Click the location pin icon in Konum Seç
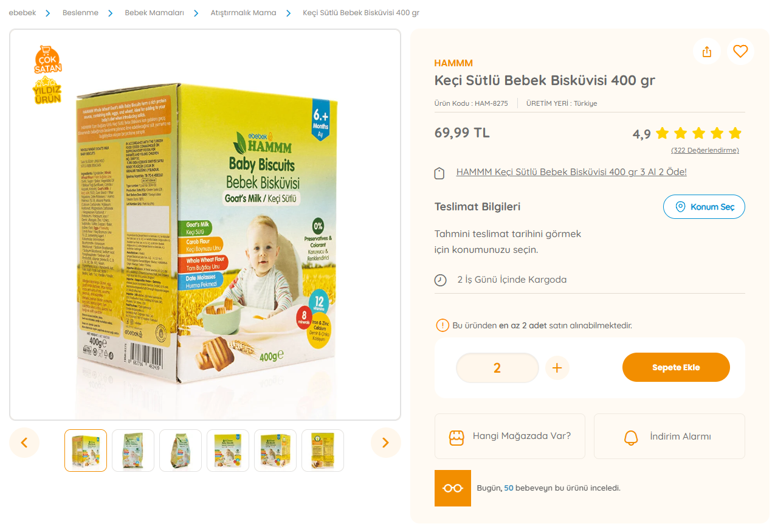Image resolution: width=775 pixels, height=532 pixels. tap(681, 207)
